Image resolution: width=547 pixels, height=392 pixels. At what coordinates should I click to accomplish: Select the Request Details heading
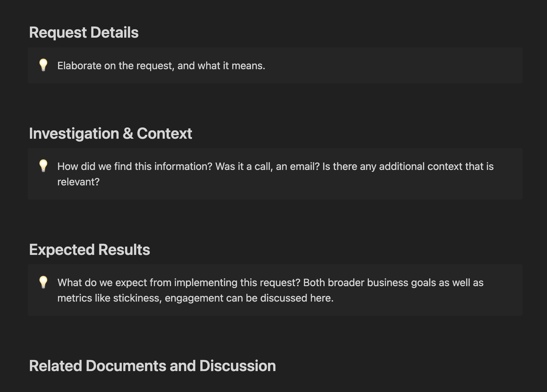click(84, 33)
